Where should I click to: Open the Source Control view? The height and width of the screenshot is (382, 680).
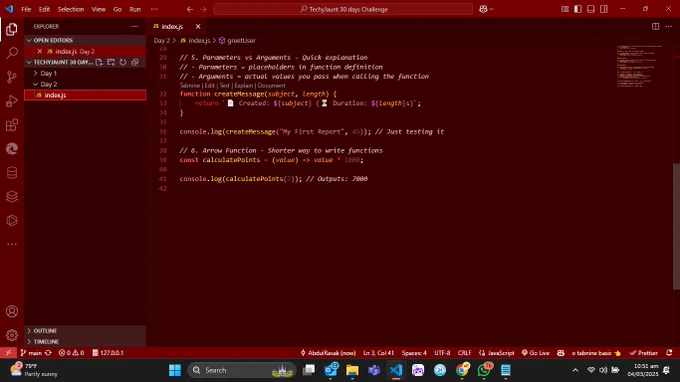pyautogui.click(x=12, y=77)
